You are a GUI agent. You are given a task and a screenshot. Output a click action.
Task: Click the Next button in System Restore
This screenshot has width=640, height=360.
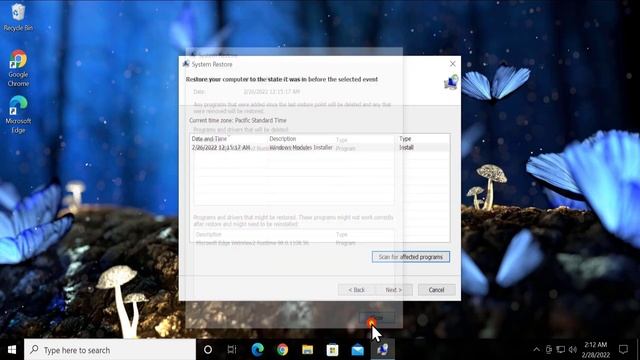click(393, 290)
